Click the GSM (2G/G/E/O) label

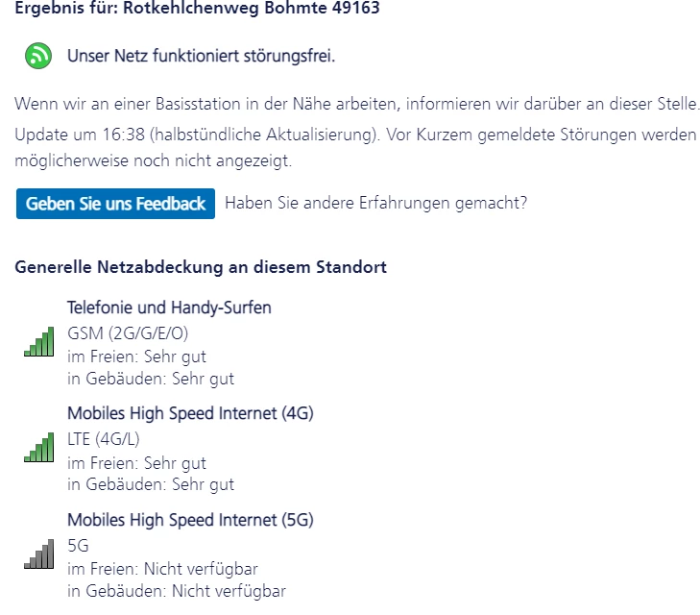[128, 333]
